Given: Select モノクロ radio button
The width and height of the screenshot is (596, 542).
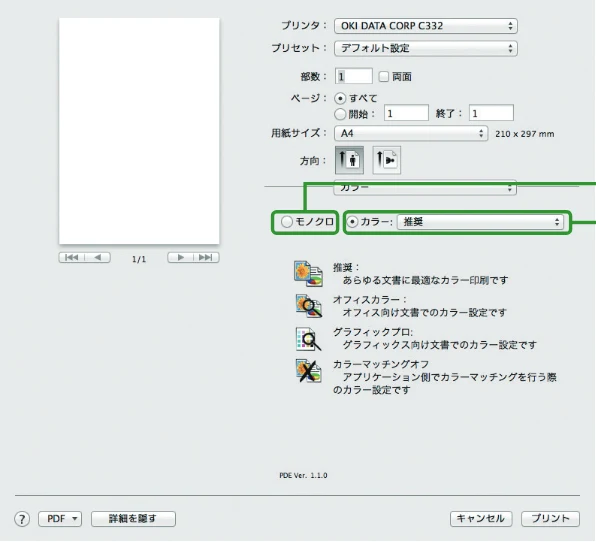Looking at the screenshot, I should 287,222.
